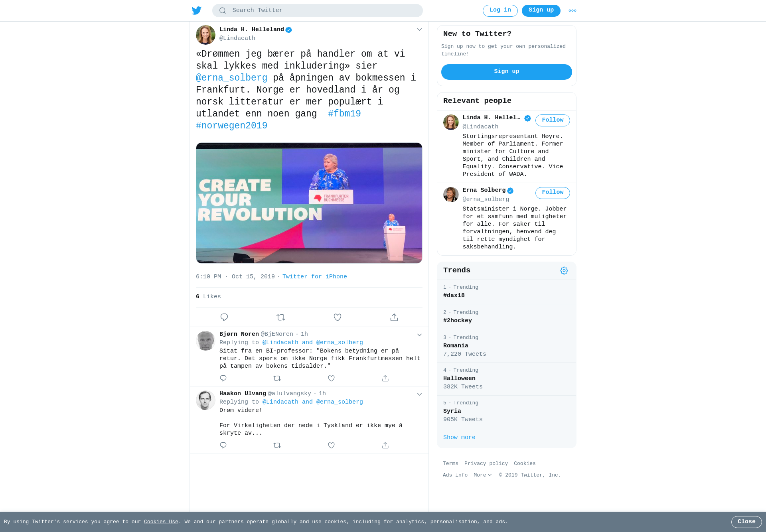This screenshot has width=766, height=532.
Task: Share Bjørn Noren's reply
Action: 385,378
